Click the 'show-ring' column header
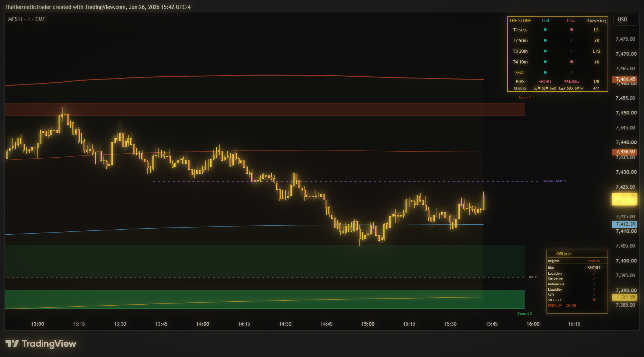644x357 pixels. 596,21
